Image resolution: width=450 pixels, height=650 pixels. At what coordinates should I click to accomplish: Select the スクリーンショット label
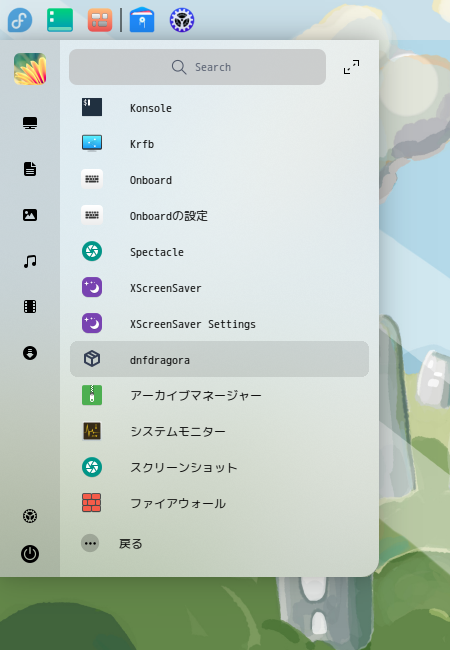tap(184, 468)
